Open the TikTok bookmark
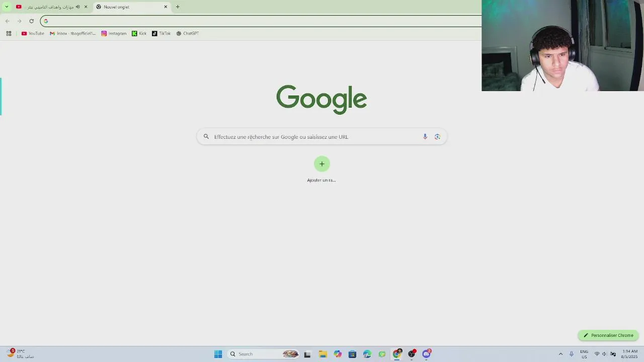 tap(161, 34)
